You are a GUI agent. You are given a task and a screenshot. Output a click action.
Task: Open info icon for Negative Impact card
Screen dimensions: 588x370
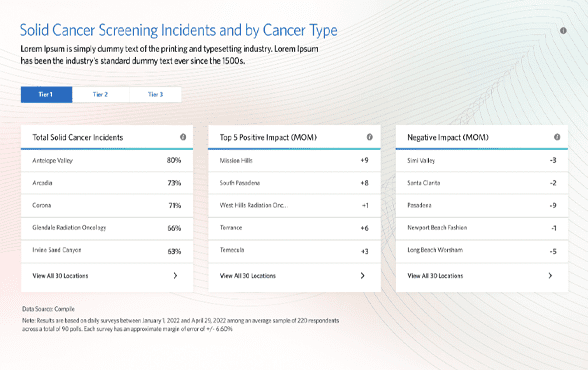pos(557,137)
